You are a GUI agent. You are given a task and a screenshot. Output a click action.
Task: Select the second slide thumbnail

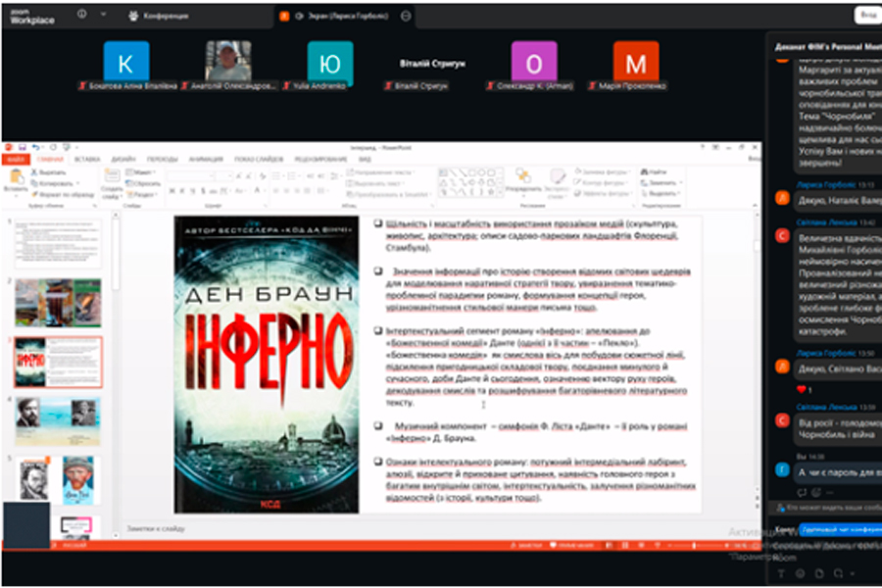[x=58, y=303]
